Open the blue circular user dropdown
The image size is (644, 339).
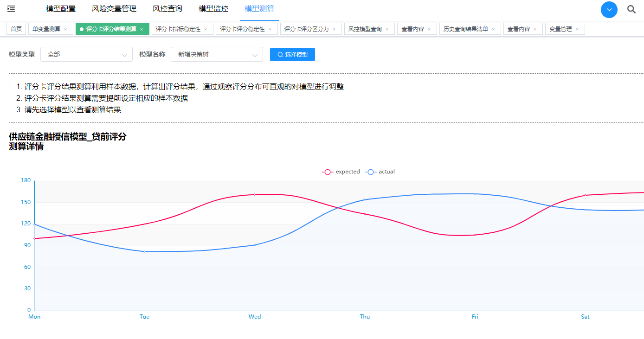click(x=609, y=10)
